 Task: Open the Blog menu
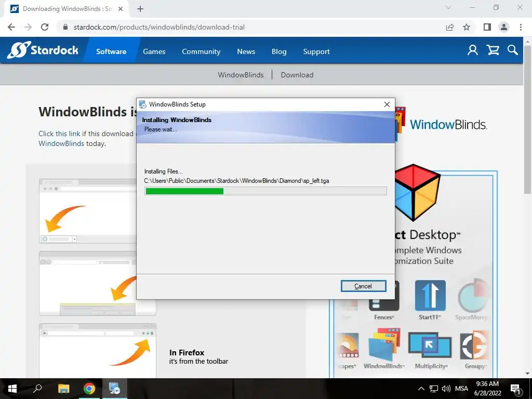[x=279, y=51]
